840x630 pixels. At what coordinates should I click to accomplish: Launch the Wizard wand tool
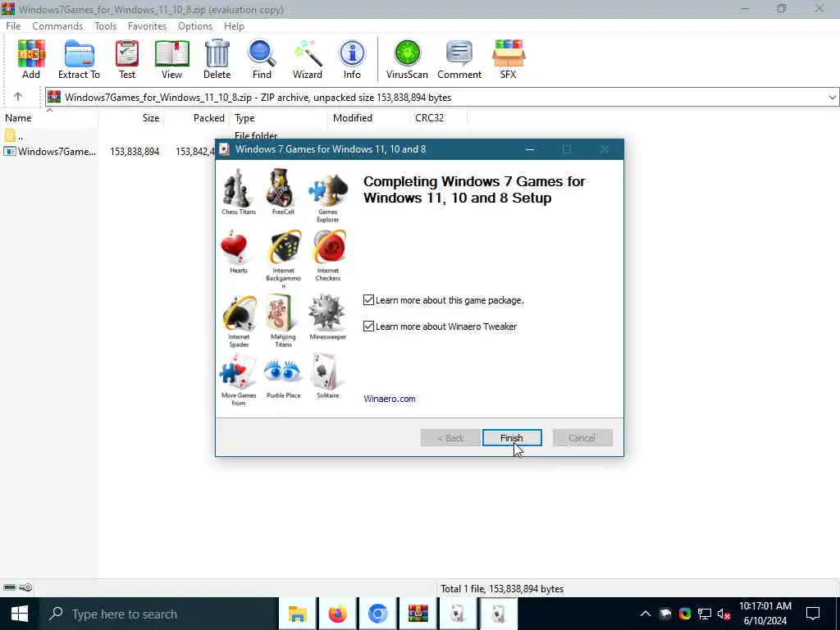(308, 59)
